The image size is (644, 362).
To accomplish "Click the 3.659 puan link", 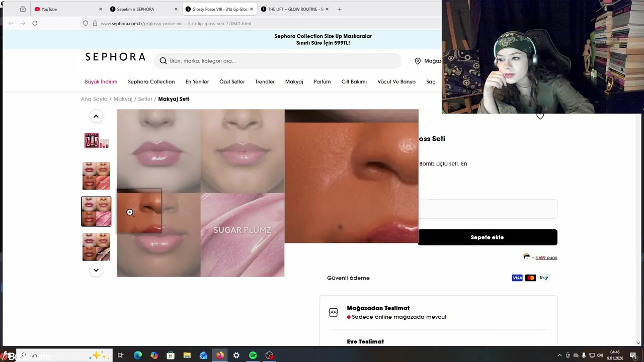I will pyautogui.click(x=546, y=257).
